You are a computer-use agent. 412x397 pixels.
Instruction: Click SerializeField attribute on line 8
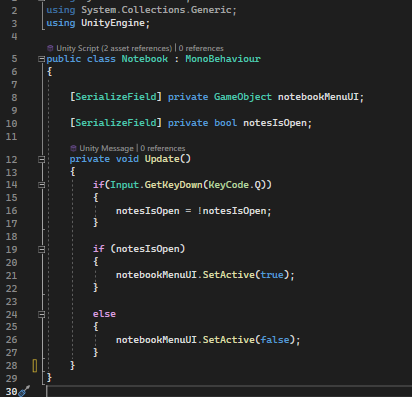click(116, 97)
